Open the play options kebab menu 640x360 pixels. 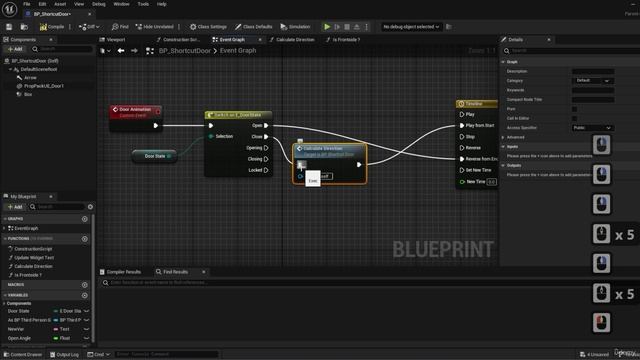tap(367, 27)
